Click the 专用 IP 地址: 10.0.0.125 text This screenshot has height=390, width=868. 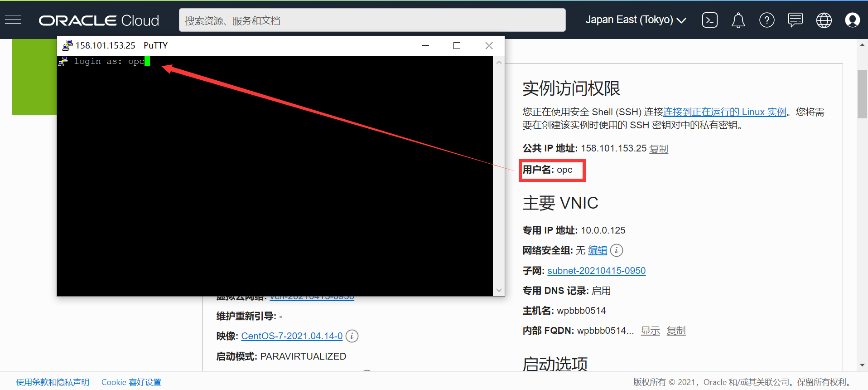pyautogui.click(x=574, y=230)
